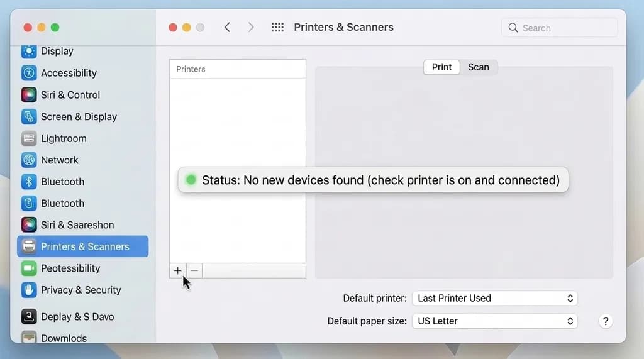Click the magnifier icon in Search

(513, 28)
